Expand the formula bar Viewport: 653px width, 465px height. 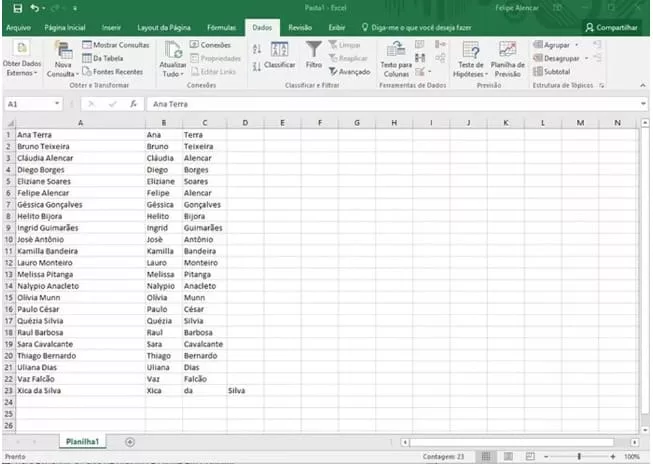point(643,104)
